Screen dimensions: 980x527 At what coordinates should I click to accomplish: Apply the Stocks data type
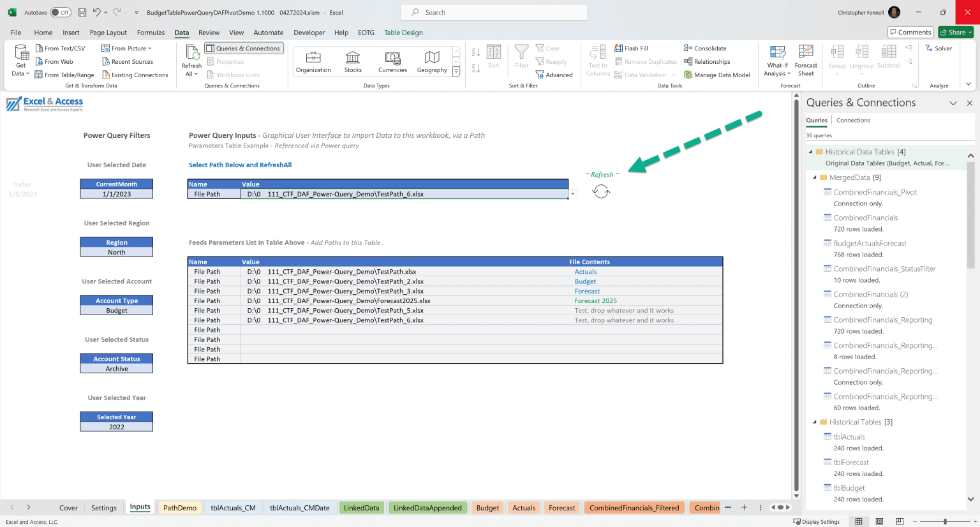[353, 61]
